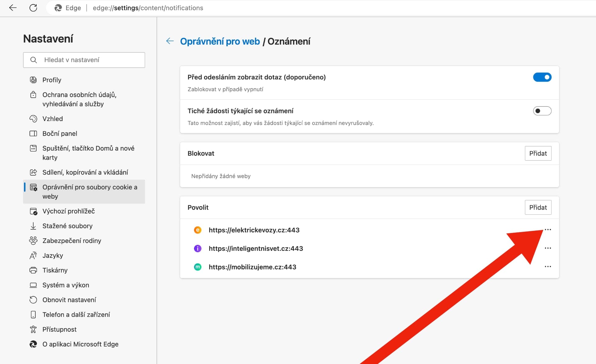Select the Tiskárny printer icon

[33, 270]
